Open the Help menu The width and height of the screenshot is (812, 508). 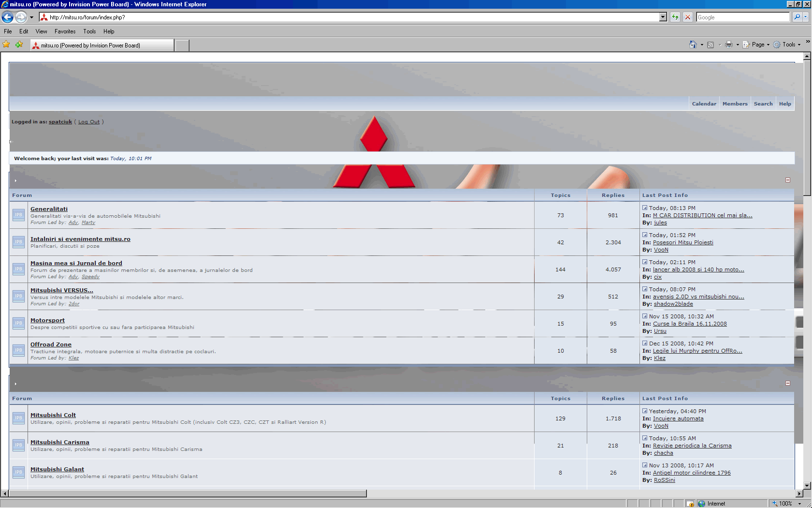109,31
